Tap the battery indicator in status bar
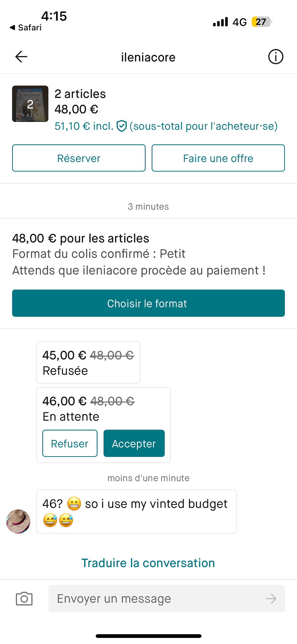 pos(261,22)
